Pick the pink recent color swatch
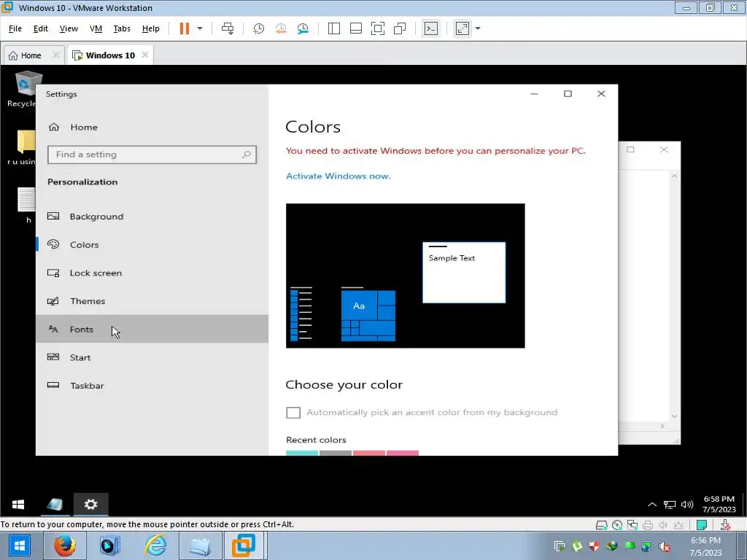The width and height of the screenshot is (747, 560). pyautogui.click(x=403, y=453)
